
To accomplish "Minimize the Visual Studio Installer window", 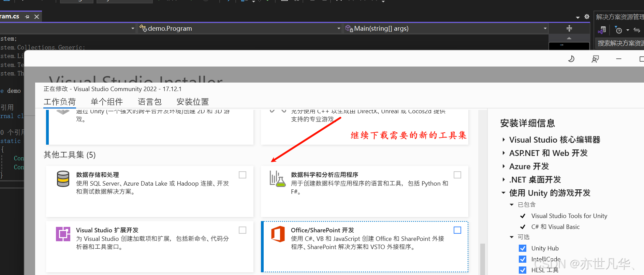I will pyautogui.click(x=619, y=59).
